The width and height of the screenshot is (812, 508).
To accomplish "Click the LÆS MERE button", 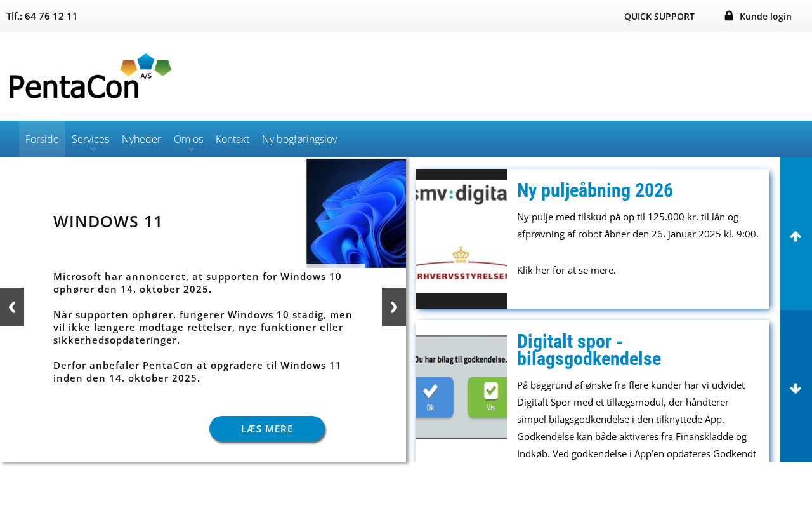I will 267,429.
